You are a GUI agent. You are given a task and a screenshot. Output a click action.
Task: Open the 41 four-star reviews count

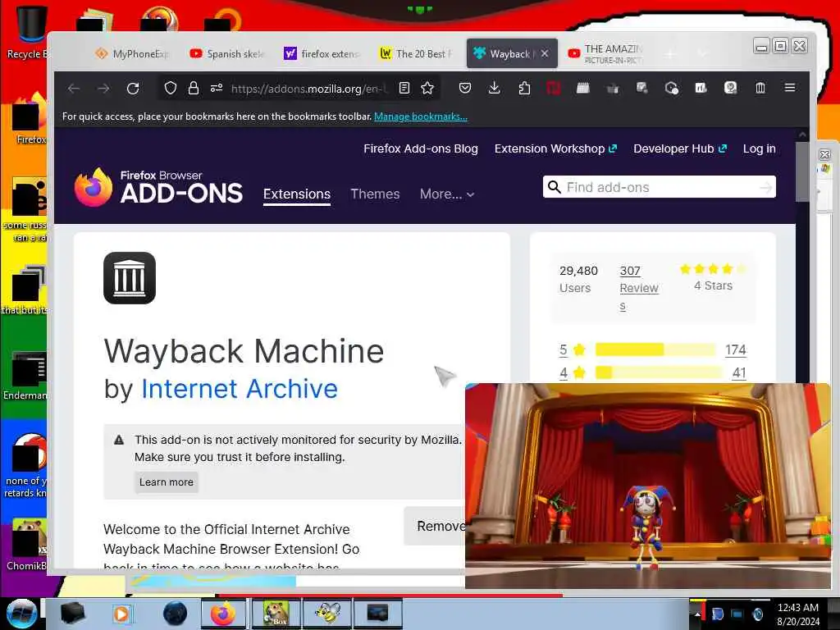pos(739,372)
